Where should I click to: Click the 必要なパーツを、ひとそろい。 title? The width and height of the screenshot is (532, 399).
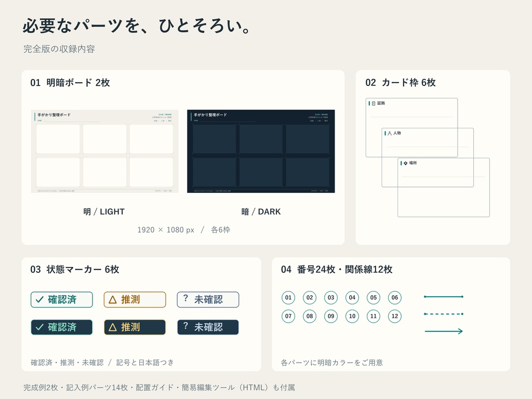pyautogui.click(x=137, y=26)
